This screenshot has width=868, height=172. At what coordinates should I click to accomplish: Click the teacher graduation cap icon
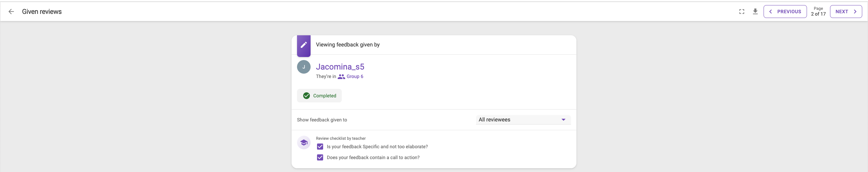tap(304, 142)
